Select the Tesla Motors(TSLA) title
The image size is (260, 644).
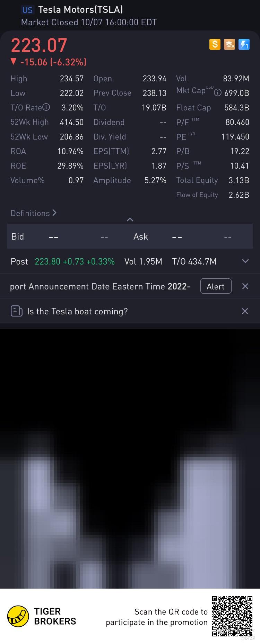(80, 10)
